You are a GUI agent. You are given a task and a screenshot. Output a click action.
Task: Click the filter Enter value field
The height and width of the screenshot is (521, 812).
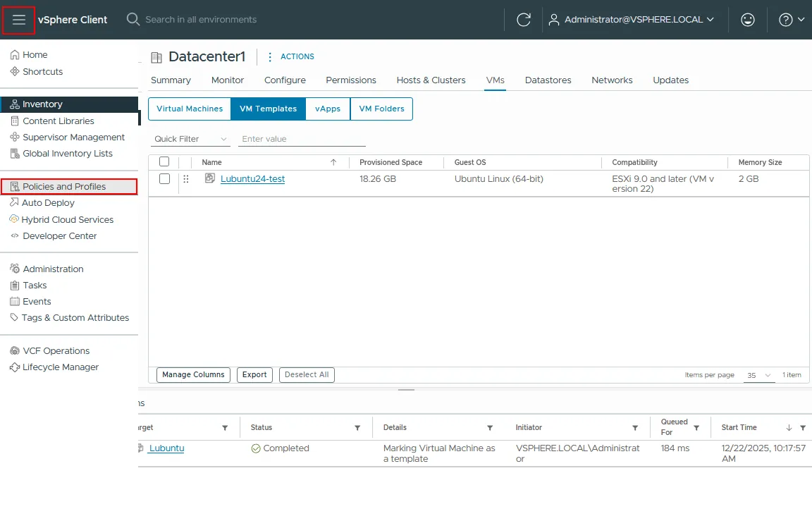point(302,139)
